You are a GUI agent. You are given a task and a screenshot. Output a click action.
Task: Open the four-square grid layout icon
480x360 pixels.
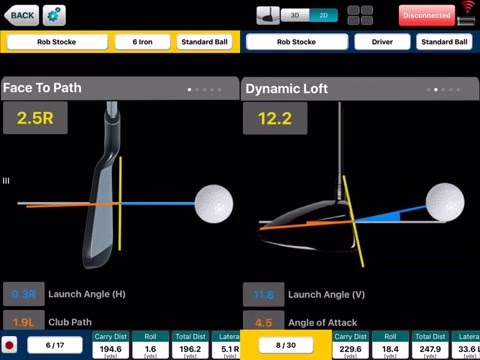tap(360, 15)
